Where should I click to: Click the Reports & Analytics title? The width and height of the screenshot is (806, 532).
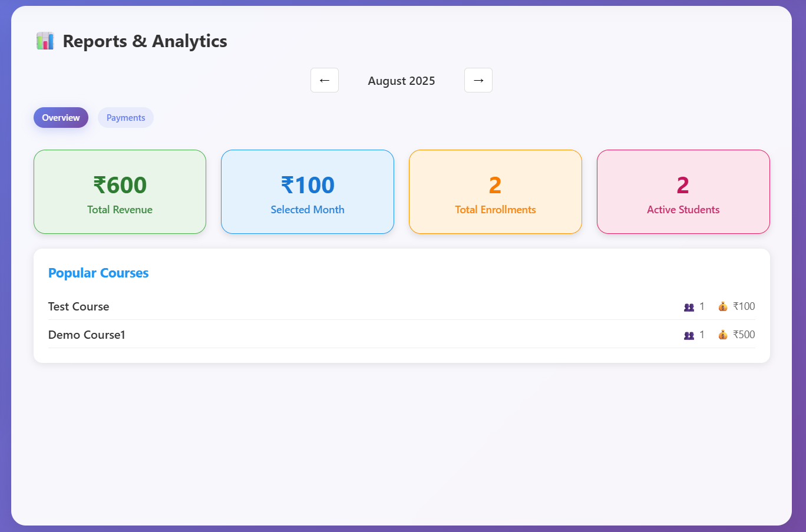(145, 41)
